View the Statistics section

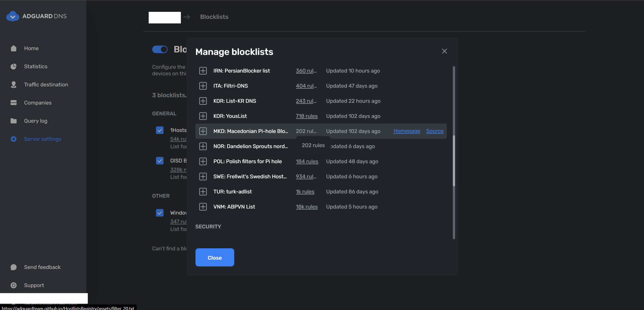(x=35, y=66)
